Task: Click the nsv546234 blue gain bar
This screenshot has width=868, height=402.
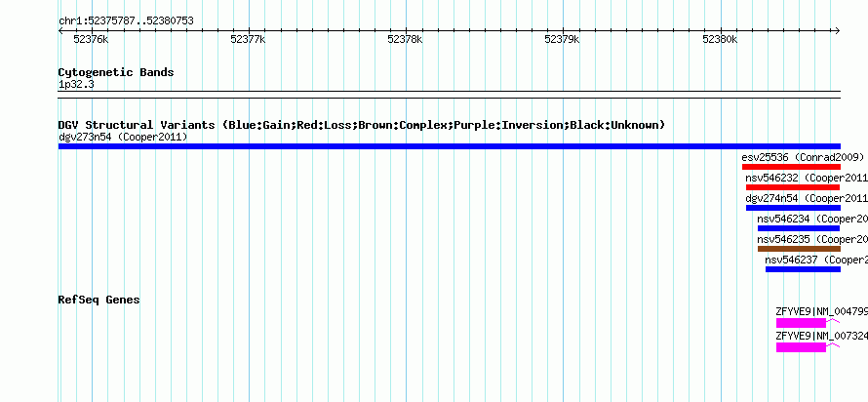Action: [799, 228]
